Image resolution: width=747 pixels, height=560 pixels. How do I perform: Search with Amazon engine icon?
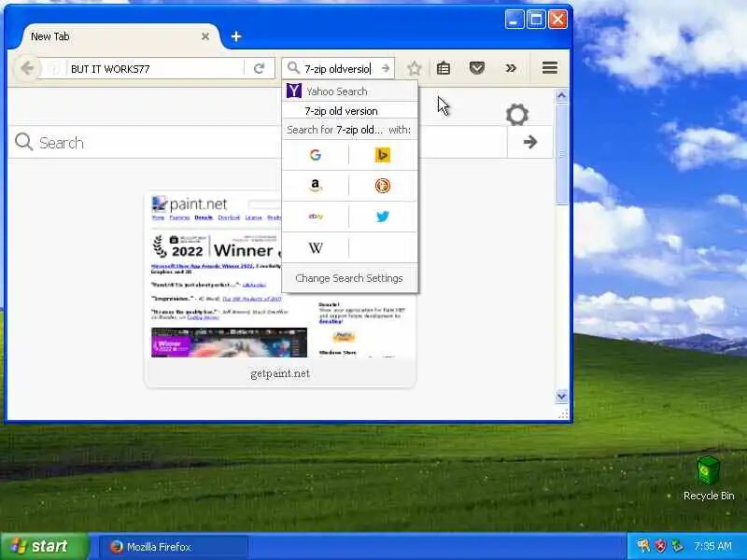click(x=316, y=185)
